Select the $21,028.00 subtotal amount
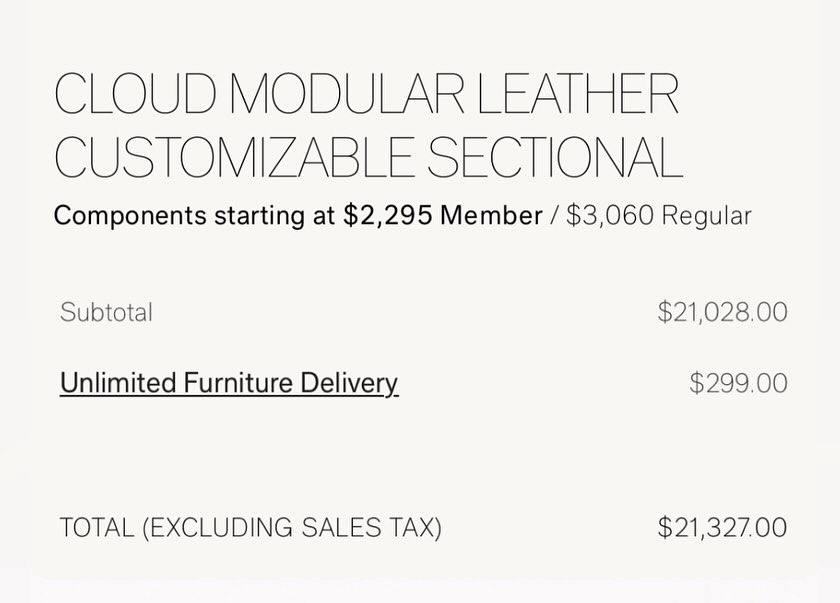 point(723,312)
